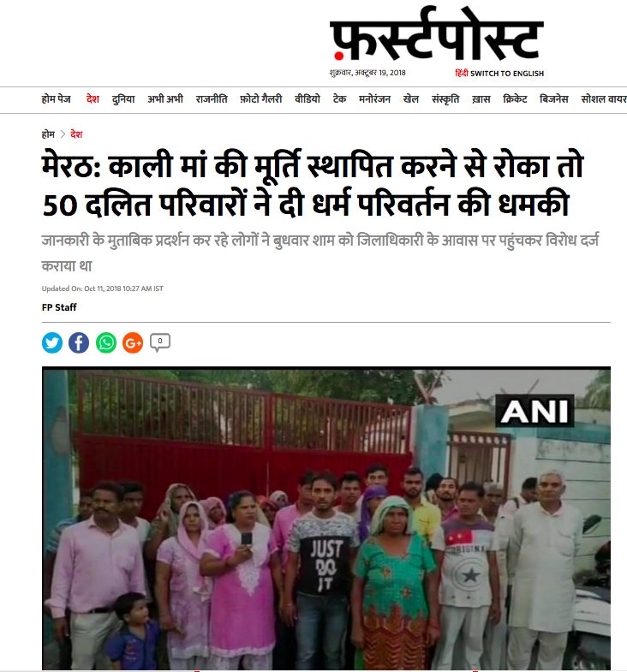Open the comments bubble icon
Screen dimensions: 627x672
[160, 342]
